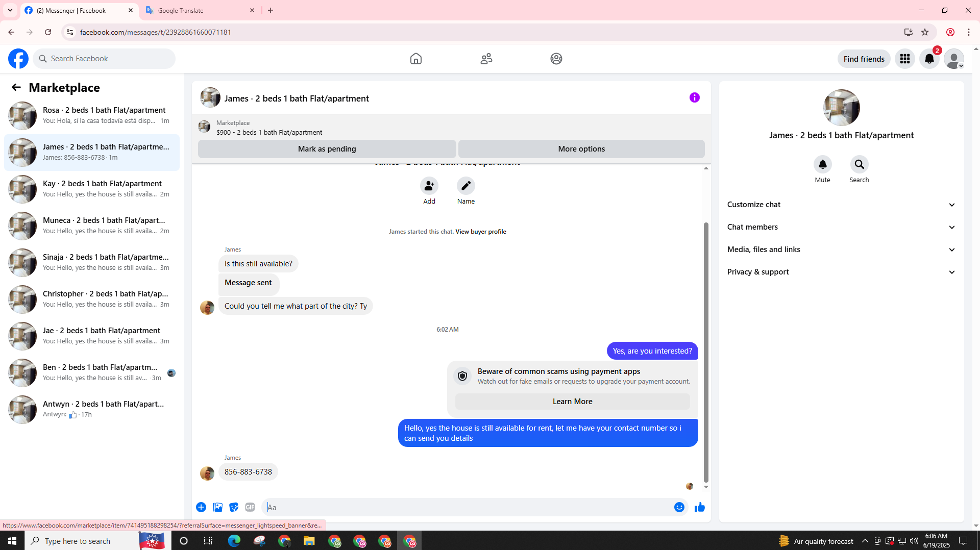Bookmark this page with the star icon

[925, 32]
